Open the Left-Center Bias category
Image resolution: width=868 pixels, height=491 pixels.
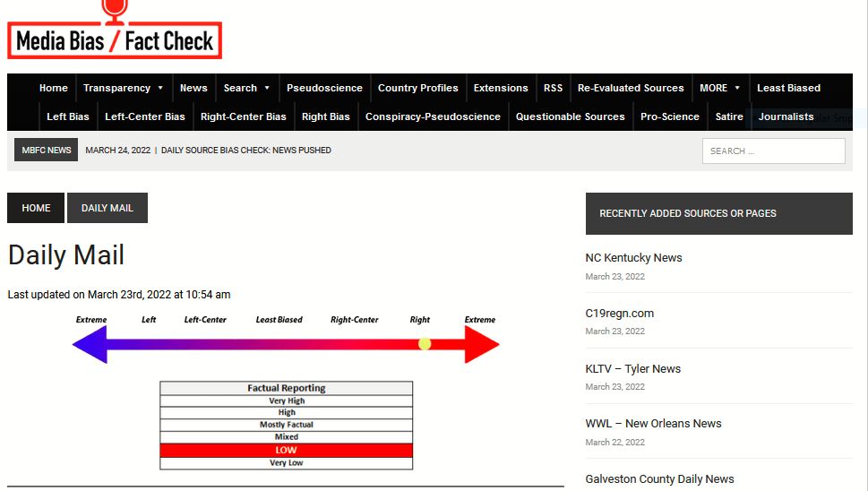[144, 116]
